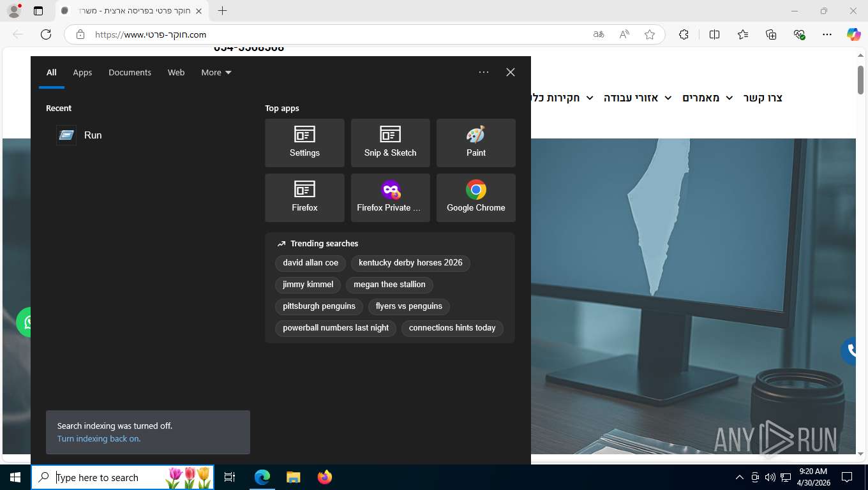Click the phone call floating button
The width and height of the screenshot is (868, 490).
point(849,351)
